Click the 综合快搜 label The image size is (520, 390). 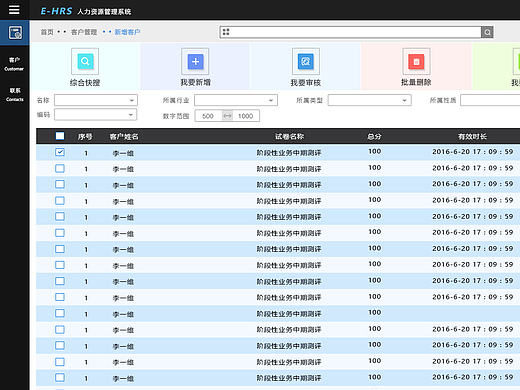(x=85, y=82)
